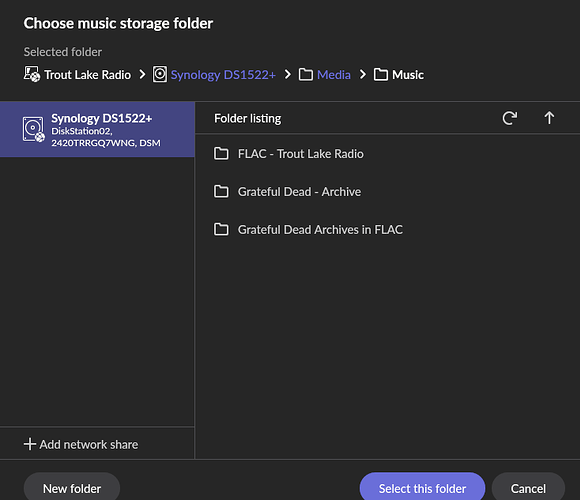
Task: Click the Music breadcrumb folder icon
Action: (381, 74)
